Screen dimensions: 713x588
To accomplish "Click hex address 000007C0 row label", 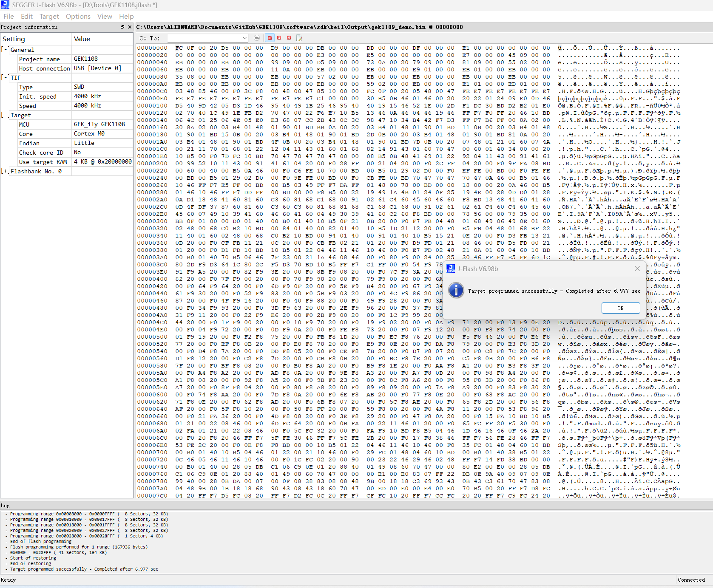I will pyautogui.click(x=152, y=496).
